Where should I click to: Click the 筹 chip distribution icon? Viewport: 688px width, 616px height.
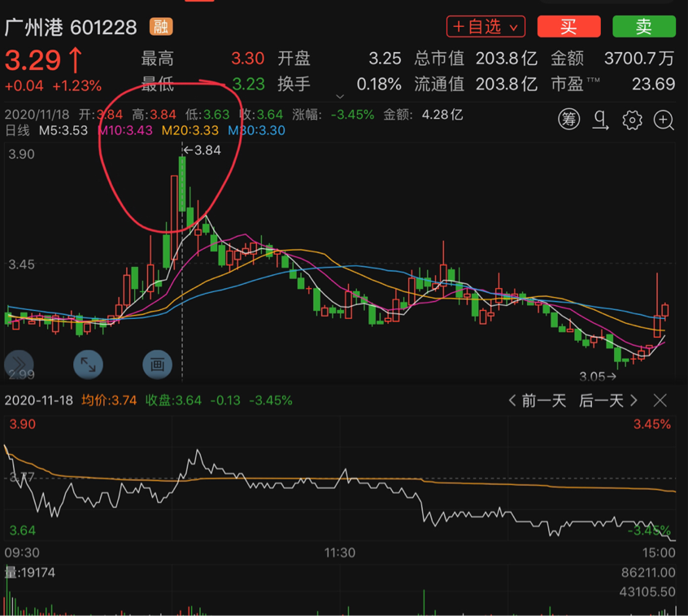(x=569, y=120)
